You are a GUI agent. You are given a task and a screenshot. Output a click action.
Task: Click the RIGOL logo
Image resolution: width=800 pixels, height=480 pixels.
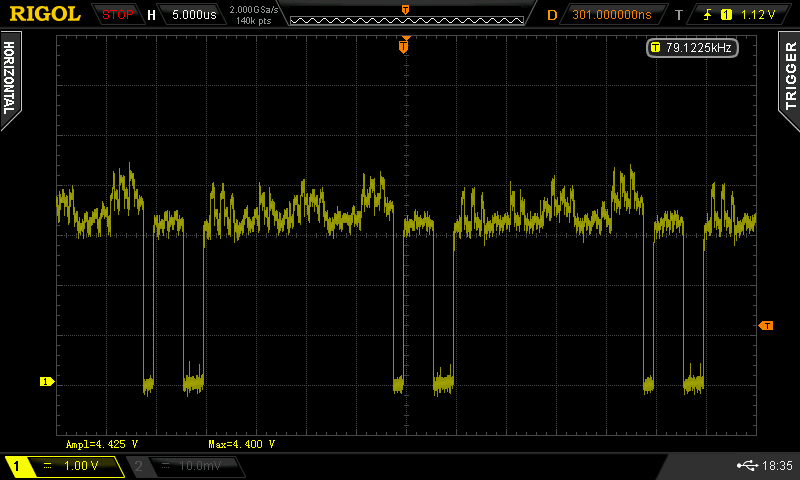(x=45, y=14)
